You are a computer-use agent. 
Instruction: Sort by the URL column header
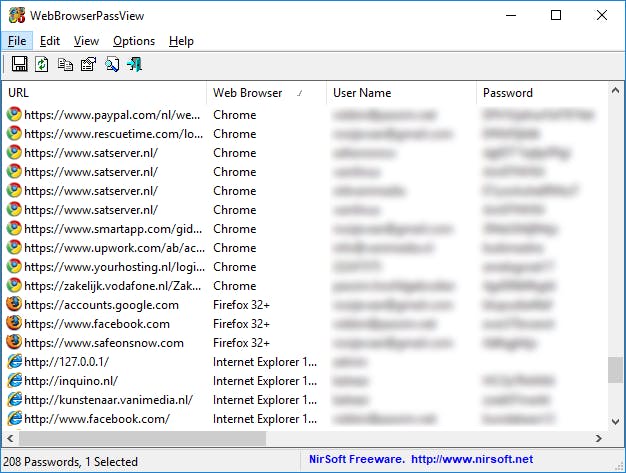pos(104,93)
